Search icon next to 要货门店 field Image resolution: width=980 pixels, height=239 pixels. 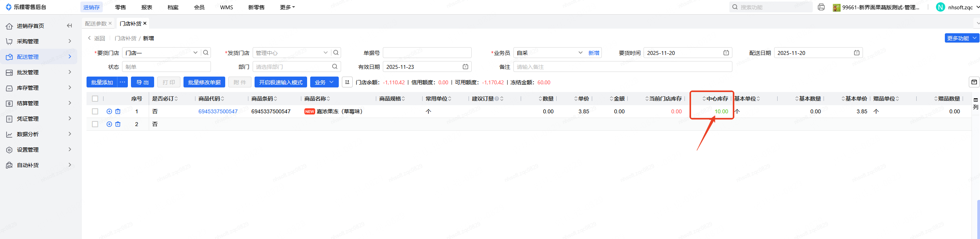point(206,53)
